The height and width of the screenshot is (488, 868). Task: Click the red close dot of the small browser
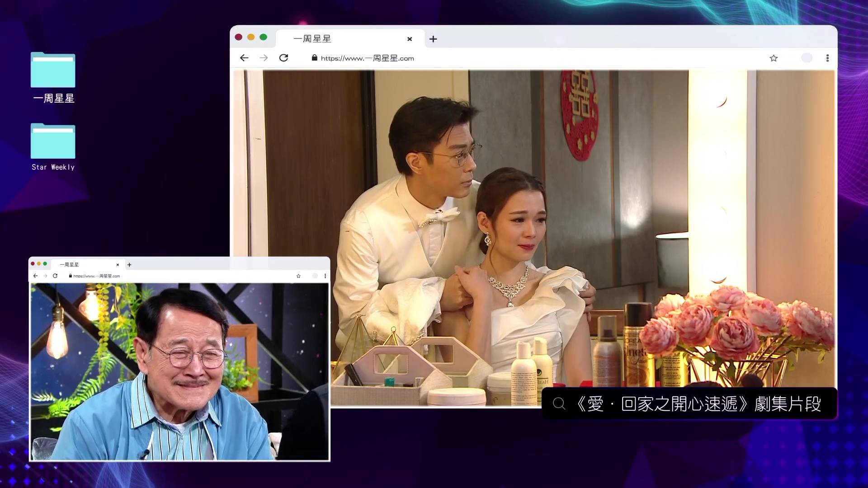pos(33,264)
